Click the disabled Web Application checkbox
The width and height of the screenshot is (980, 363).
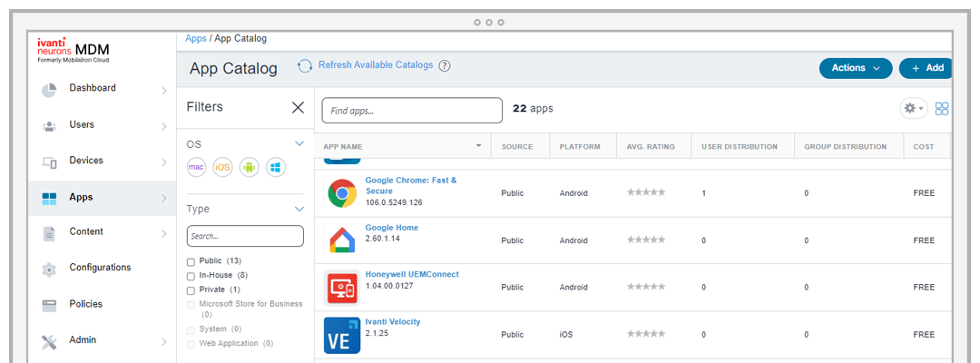191,344
